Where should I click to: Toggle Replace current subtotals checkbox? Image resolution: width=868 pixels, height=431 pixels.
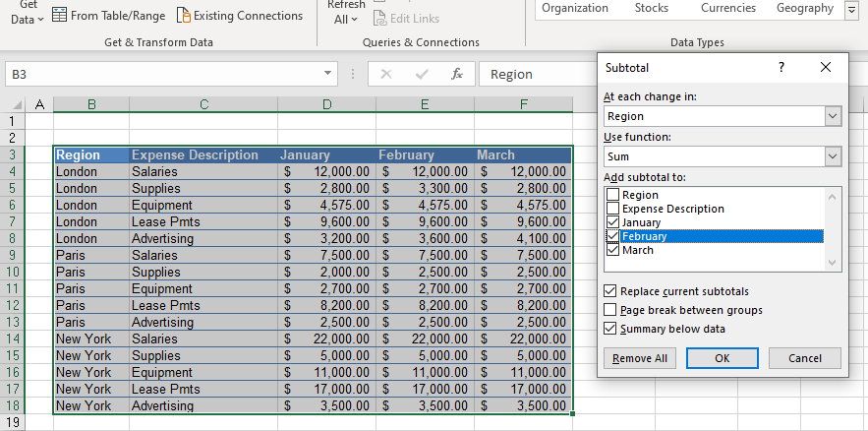(611, 291)
